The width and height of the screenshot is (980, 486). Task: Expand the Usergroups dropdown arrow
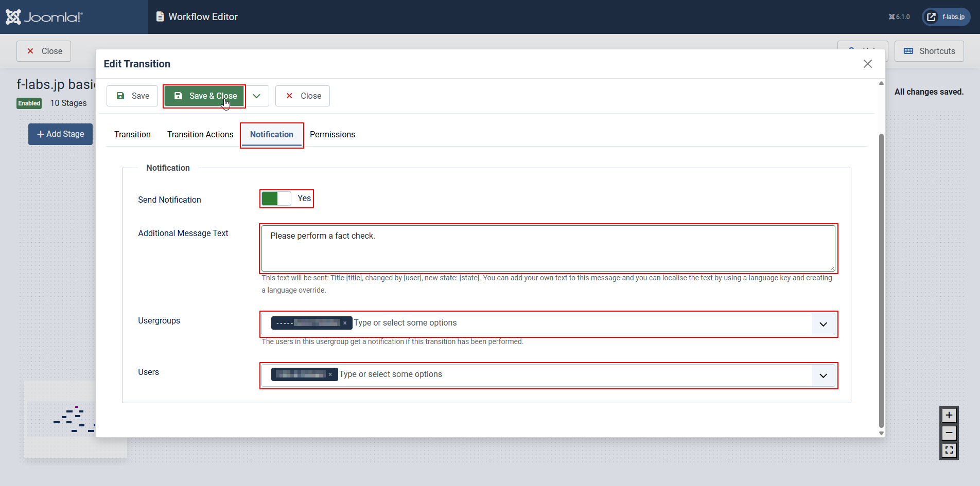point(823,324)
